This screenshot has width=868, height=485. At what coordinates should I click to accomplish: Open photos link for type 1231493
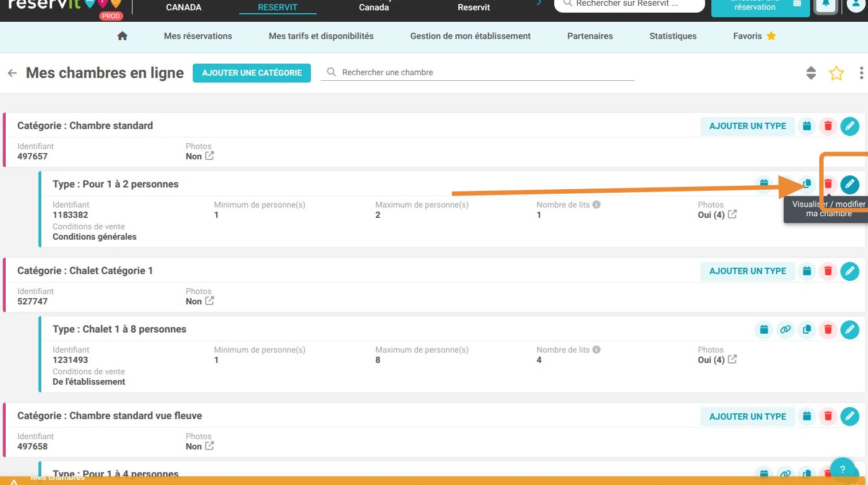tap(732, 359)
